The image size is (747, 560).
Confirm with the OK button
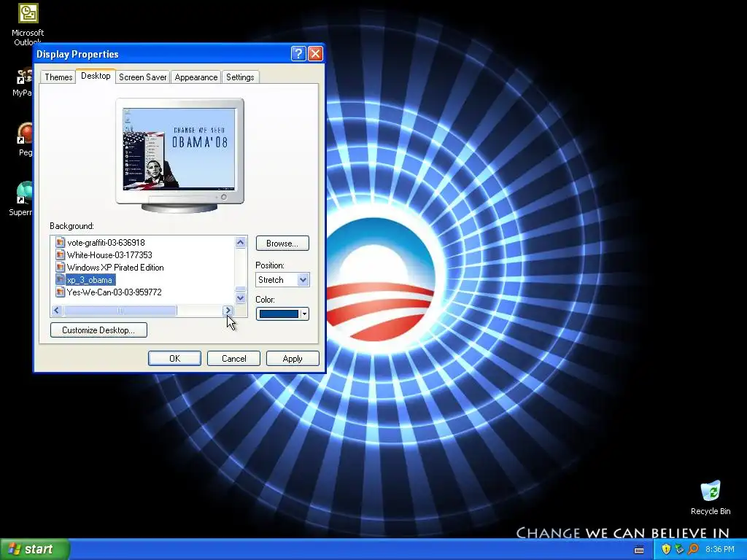tap(174, 359)
